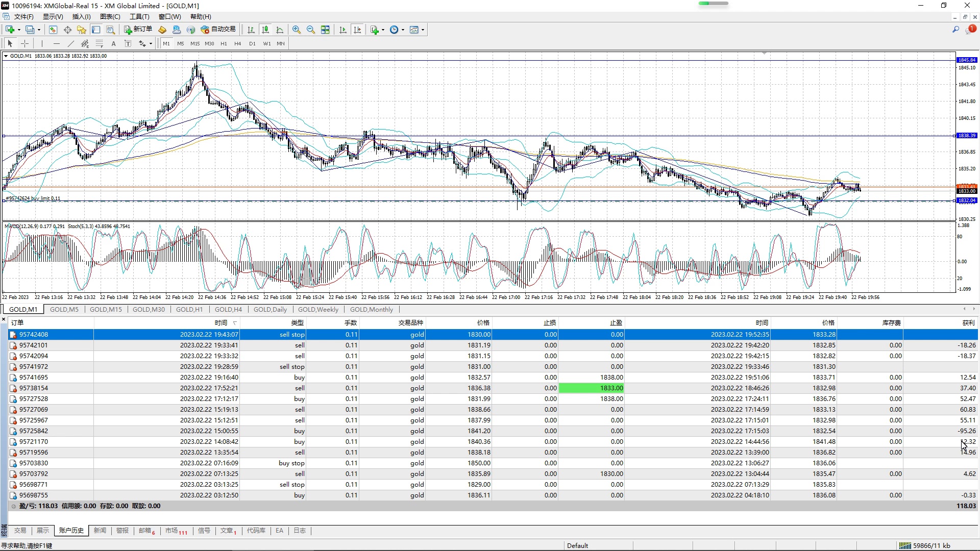The image size is (980, 551).
Task: Open the 图表(C) charts menu
Action: (x=110, y=17)
